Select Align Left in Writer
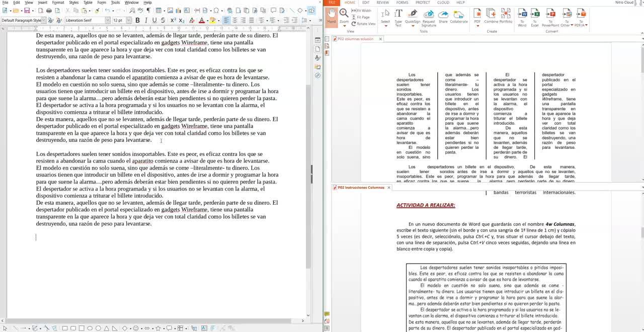The width and height of the screenshot is (644, 332). pyautogui.click(x=226, y=20)
